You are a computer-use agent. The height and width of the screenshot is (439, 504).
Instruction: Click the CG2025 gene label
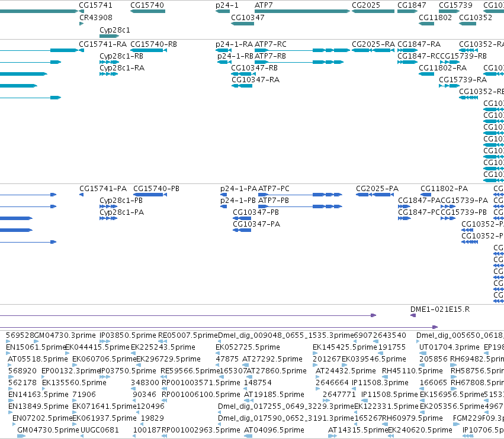[366, 5]
